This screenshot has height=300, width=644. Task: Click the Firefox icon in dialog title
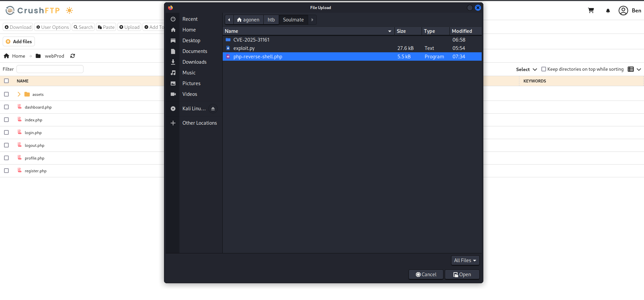coord(170,8)
